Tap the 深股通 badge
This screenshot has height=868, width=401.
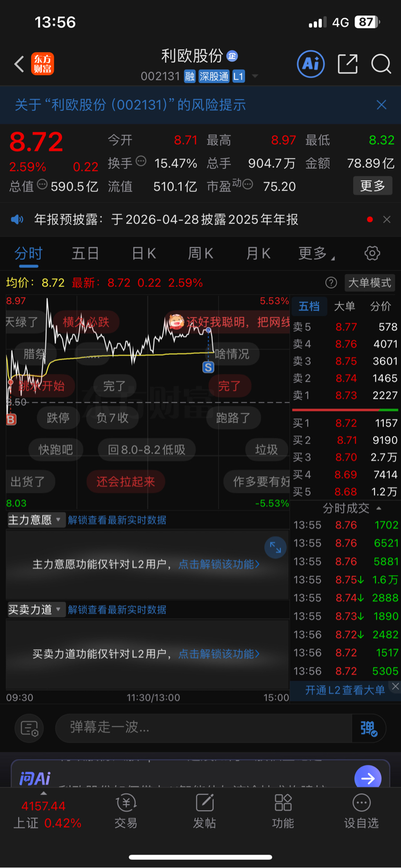(214, 76)
